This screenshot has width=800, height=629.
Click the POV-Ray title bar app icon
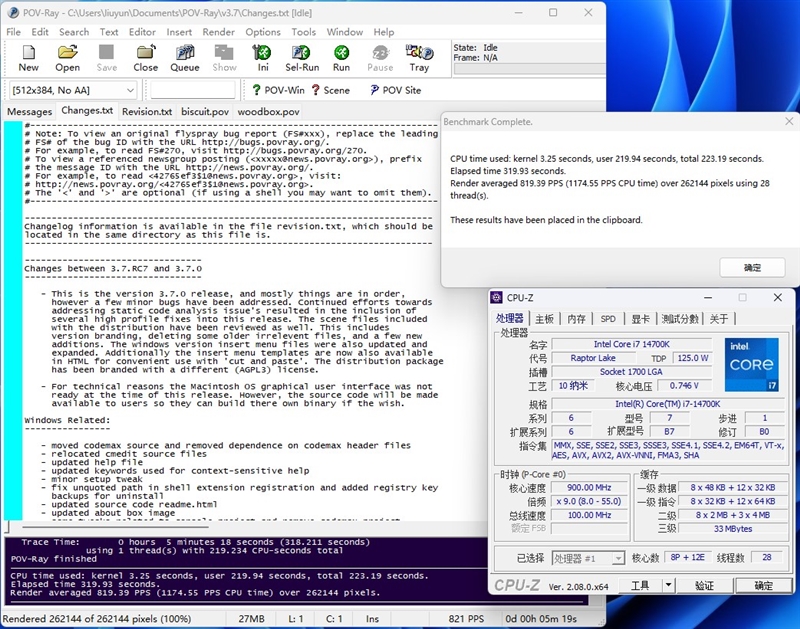pyautogui.click(x=13, y=13)
